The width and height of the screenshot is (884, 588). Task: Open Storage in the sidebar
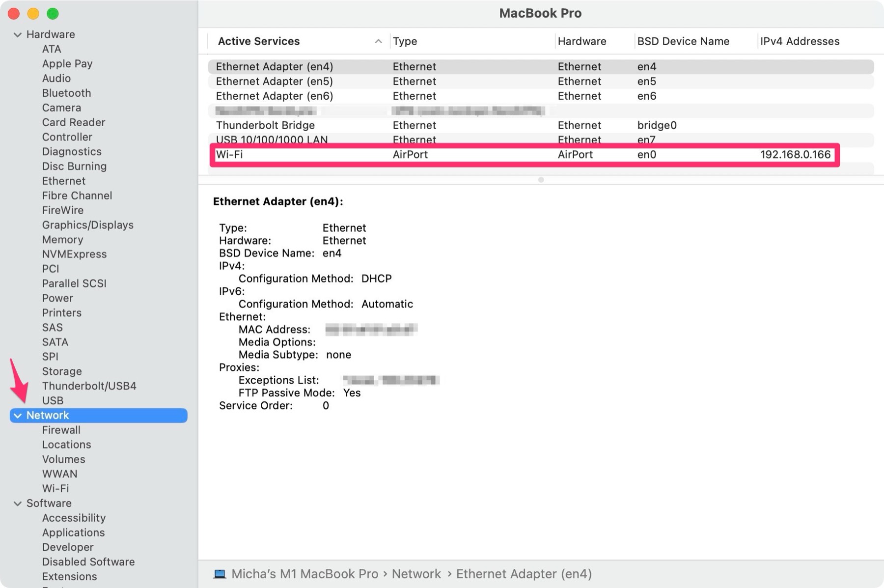point(62,371)
